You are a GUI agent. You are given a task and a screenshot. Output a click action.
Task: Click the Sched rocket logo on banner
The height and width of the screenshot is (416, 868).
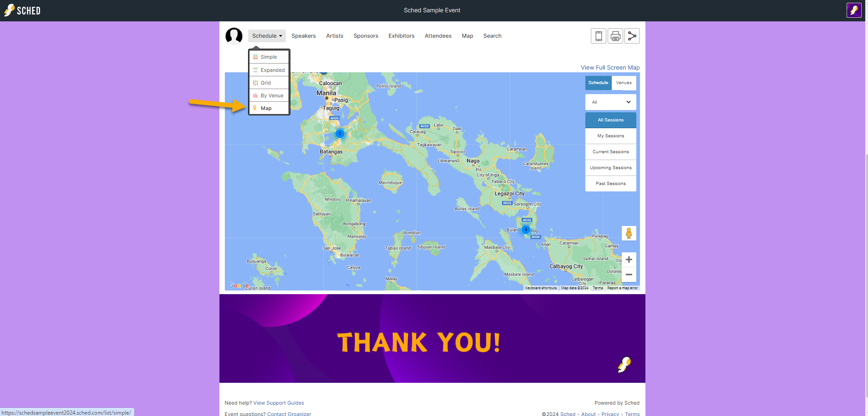(624, 365)
